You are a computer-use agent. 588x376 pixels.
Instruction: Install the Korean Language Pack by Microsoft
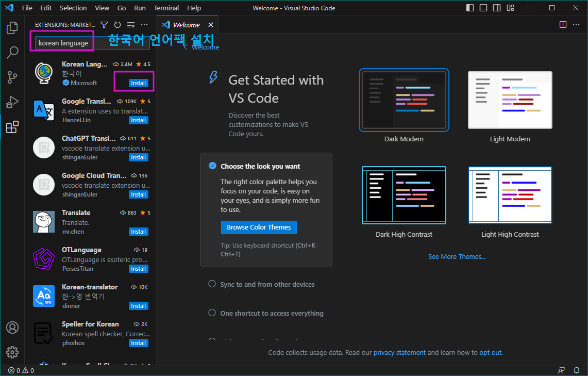[x=139, y=83]
